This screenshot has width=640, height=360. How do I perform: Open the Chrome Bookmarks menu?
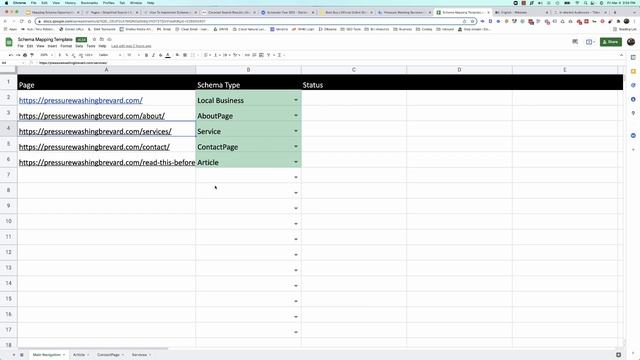[x=89, y=3]
